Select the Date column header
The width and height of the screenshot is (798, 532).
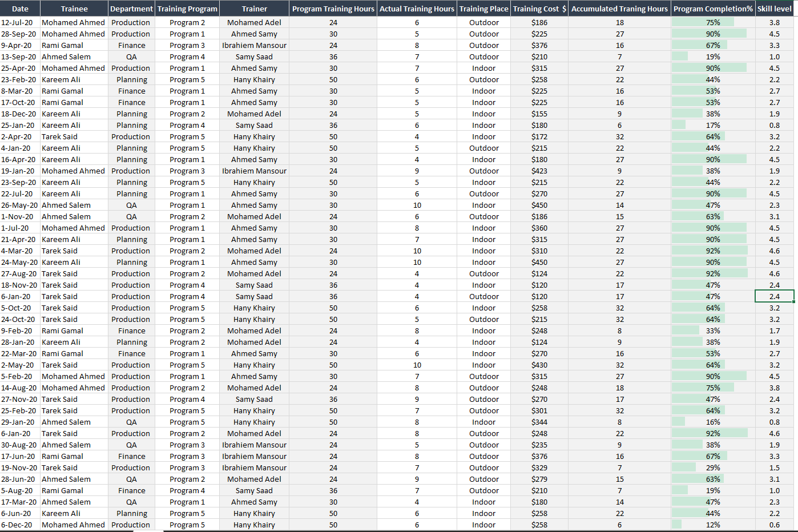[20, 9]
